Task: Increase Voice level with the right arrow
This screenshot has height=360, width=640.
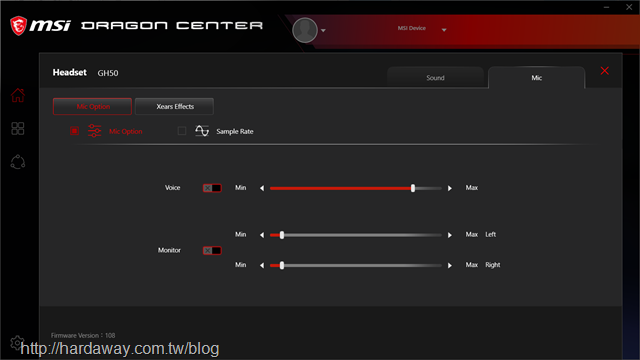Action: pyautogui.click(x=449, y=188)
